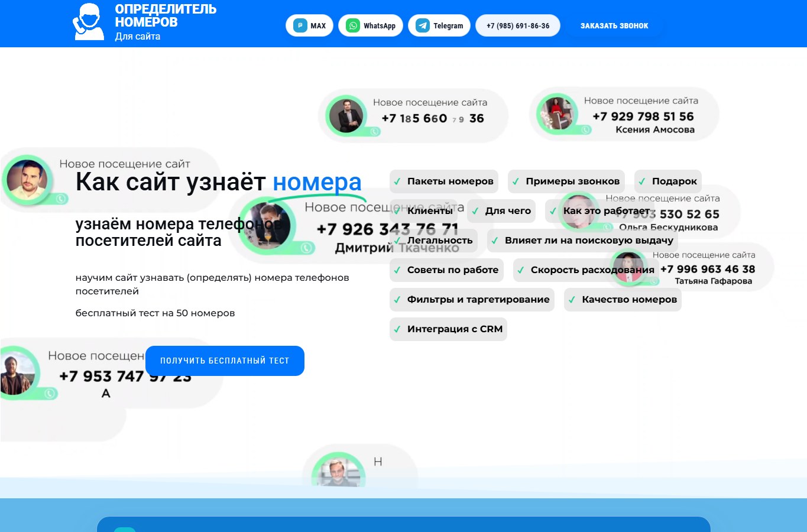Go to the Подарок section
Screen dimensions: 807x532
[x=668, y=181]
